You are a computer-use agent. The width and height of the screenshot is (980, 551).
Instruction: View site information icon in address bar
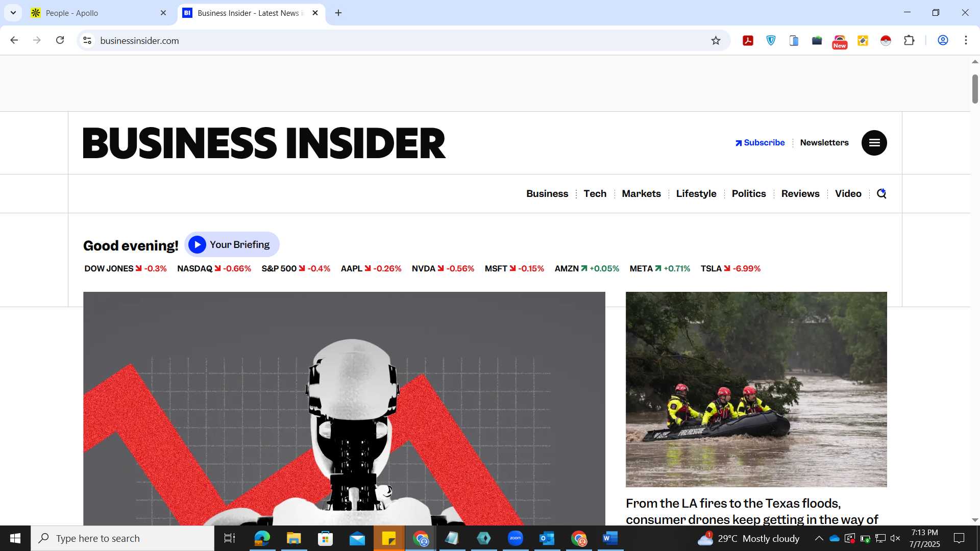(87, 40)
